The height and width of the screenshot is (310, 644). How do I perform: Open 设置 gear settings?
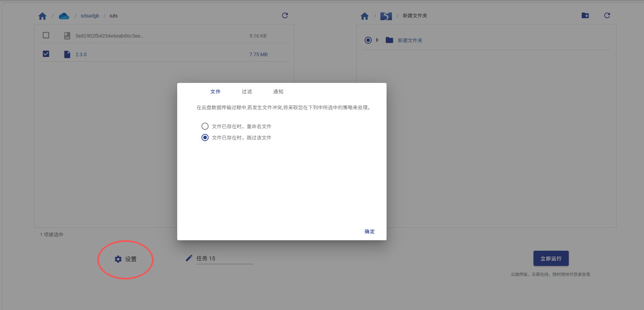pos(126,259)
